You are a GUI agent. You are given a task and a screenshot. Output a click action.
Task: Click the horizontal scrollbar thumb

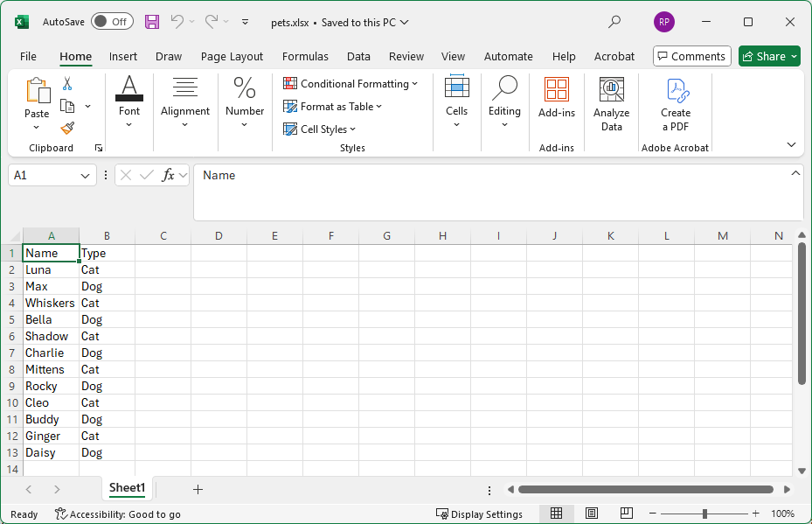pyautogui.click(x=645, y=489)
